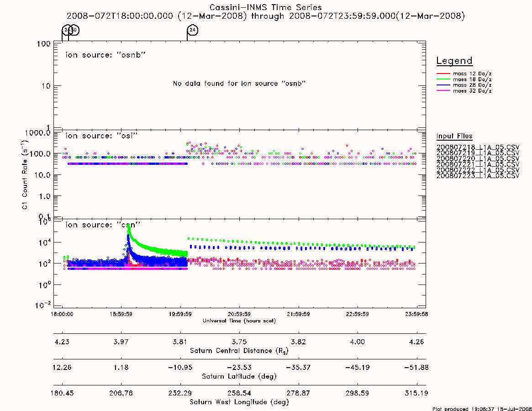Click the Saturn West Longitude axis title

tap(239, 402)
